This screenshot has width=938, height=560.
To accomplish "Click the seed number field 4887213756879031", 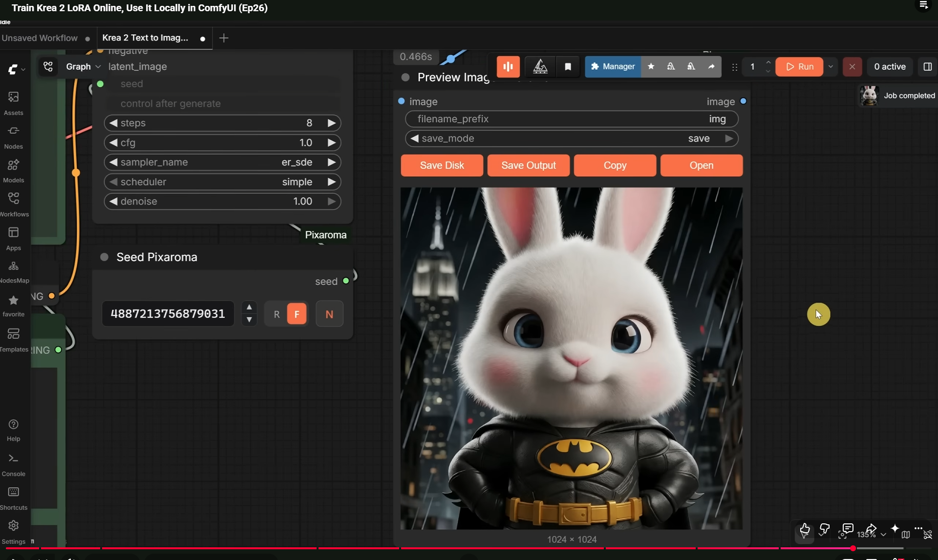I will click(x=168, y=313).
